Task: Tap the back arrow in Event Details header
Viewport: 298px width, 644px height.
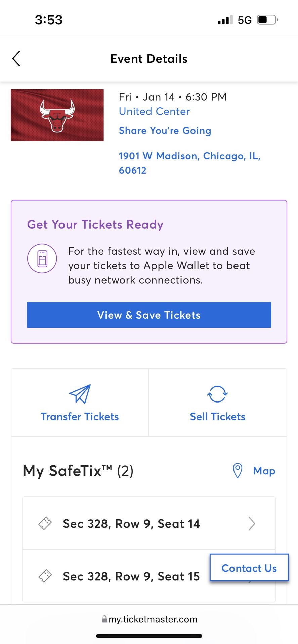Action: click(x=16, y=59)
